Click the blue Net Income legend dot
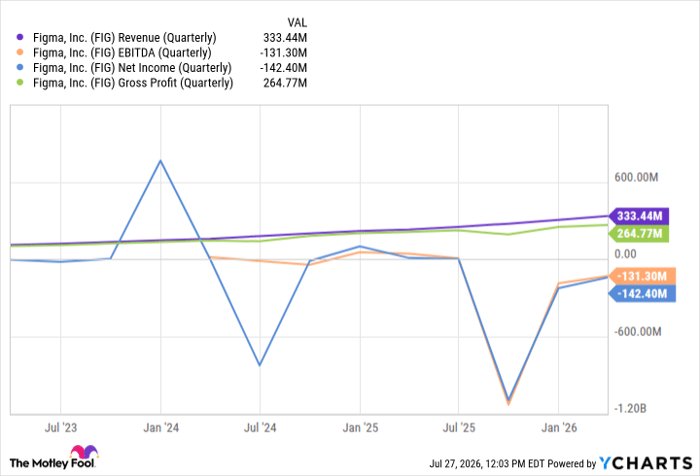This screenshot has width=700, height=476. [x=20, y=68]
